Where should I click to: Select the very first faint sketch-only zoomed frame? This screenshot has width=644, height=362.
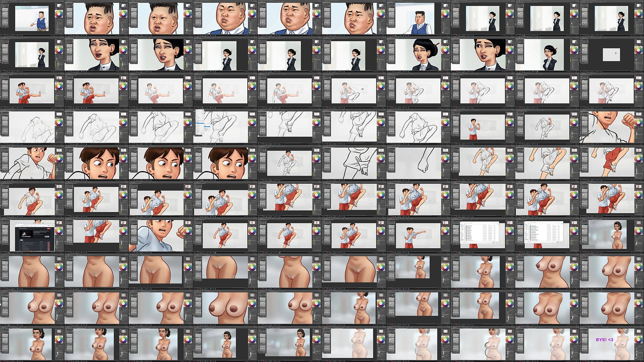coord(32,127)
